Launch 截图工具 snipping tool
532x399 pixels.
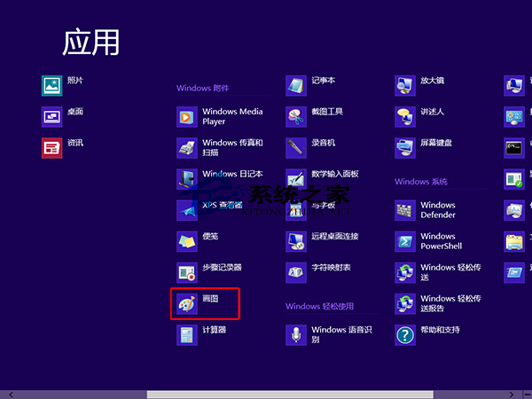[296, 117]
